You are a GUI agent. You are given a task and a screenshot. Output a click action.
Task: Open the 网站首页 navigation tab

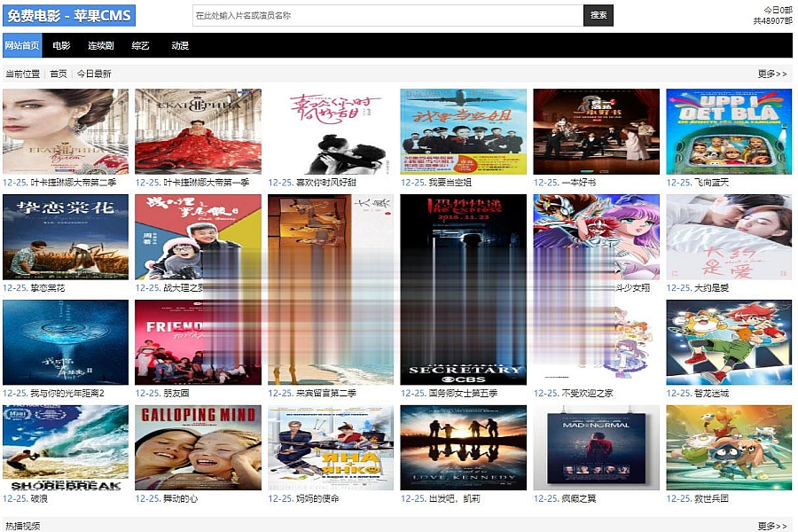(22, 45)
